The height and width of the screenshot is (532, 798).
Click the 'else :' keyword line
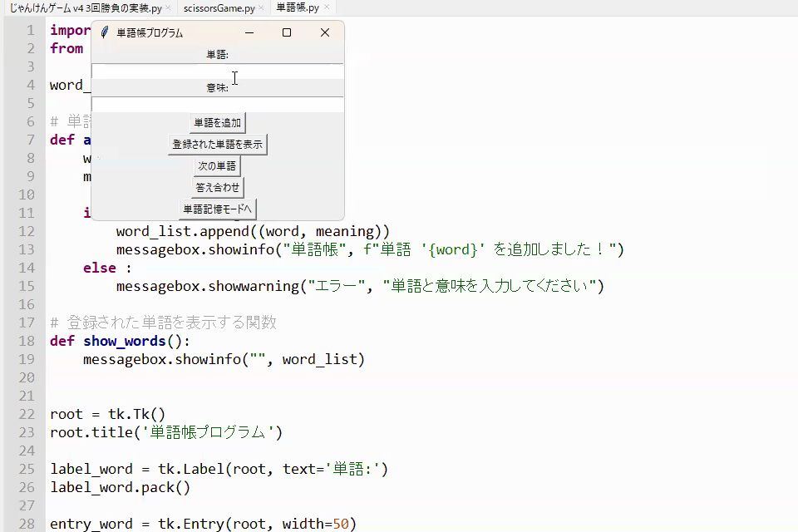click(107, 268)
